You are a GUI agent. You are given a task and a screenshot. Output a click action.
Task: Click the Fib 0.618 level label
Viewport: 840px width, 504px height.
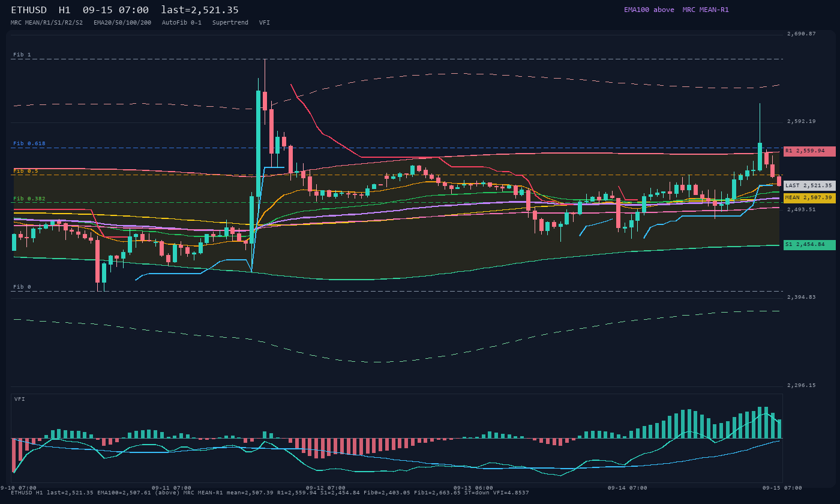coord(29,143)
